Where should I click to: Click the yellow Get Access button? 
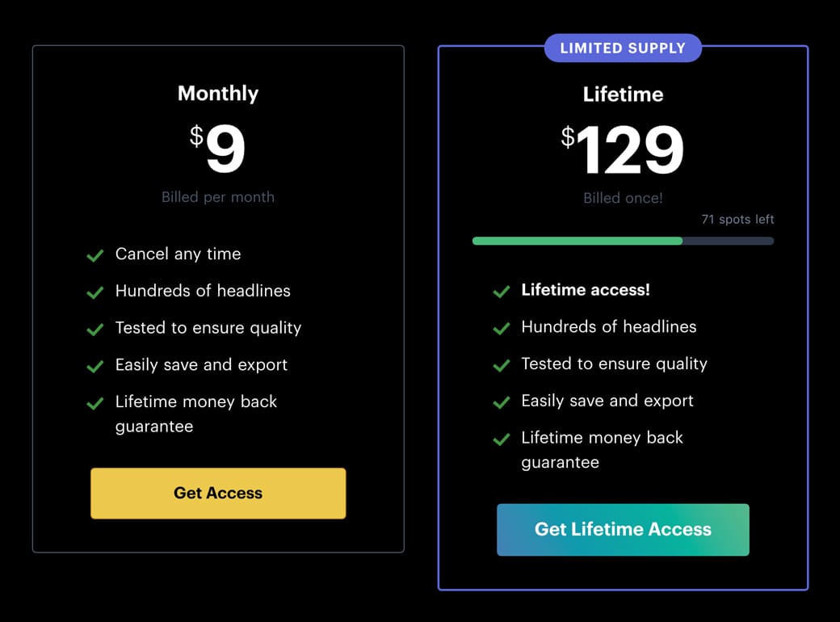click(x=218, y=493)
